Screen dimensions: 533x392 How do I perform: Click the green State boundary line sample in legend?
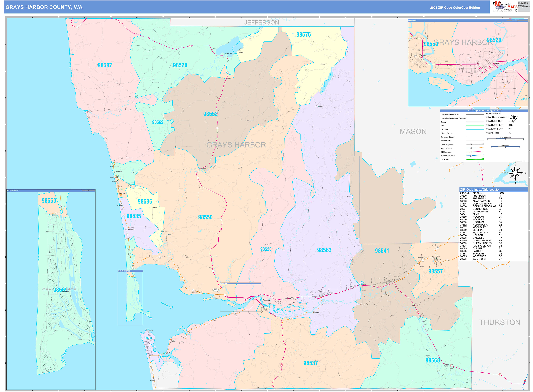pyautogui.click(x=475, y=126)
